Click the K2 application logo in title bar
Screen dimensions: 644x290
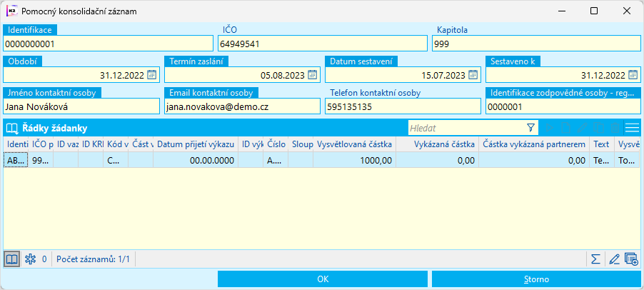12,11
